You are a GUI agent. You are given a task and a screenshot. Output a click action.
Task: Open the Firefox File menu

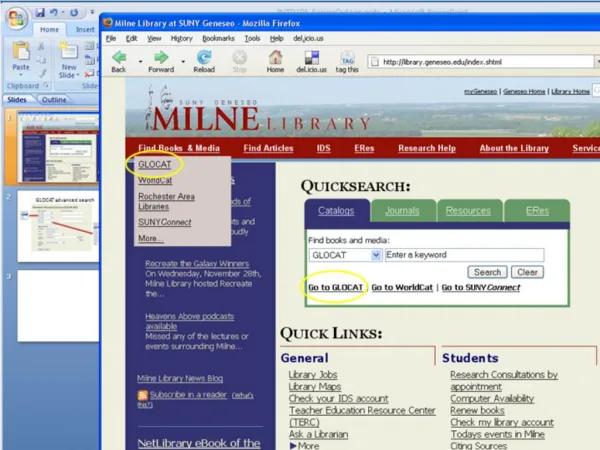pos(111,38)
